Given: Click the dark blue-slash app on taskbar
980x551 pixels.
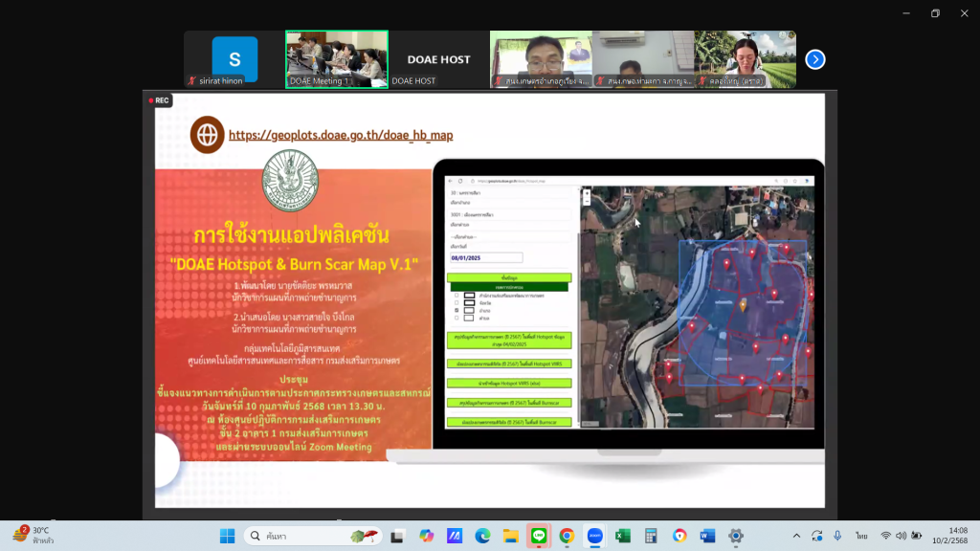Looking at the screenshot, I should [455, 536].
